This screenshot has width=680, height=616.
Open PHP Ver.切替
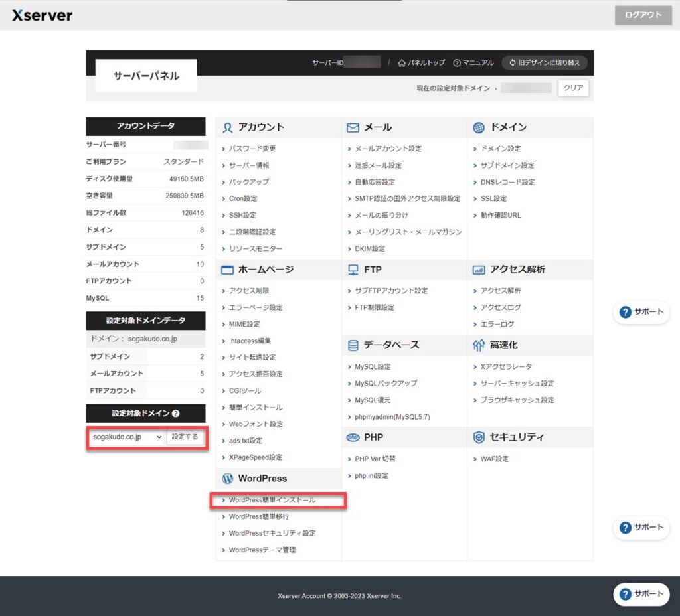375,459
